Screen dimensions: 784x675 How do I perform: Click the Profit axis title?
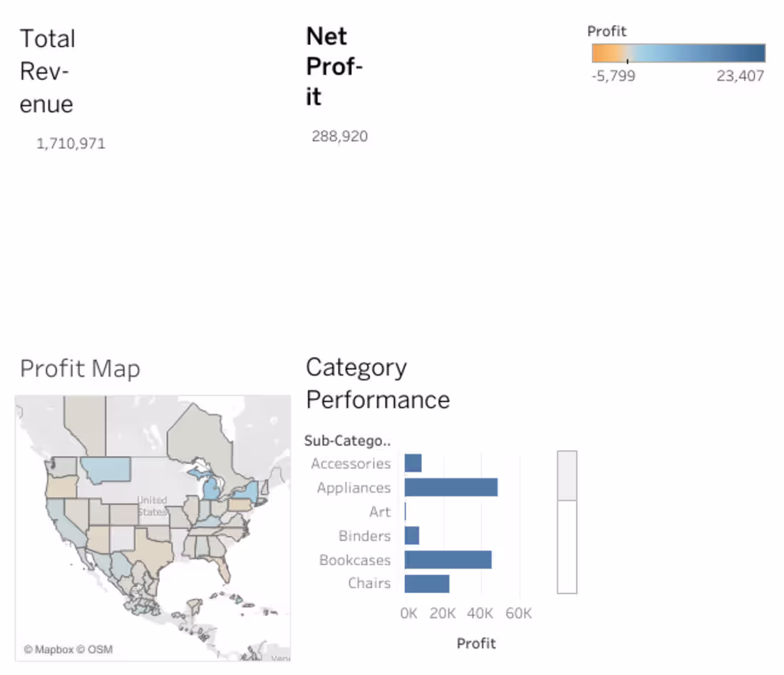click(x=476, y=644)
